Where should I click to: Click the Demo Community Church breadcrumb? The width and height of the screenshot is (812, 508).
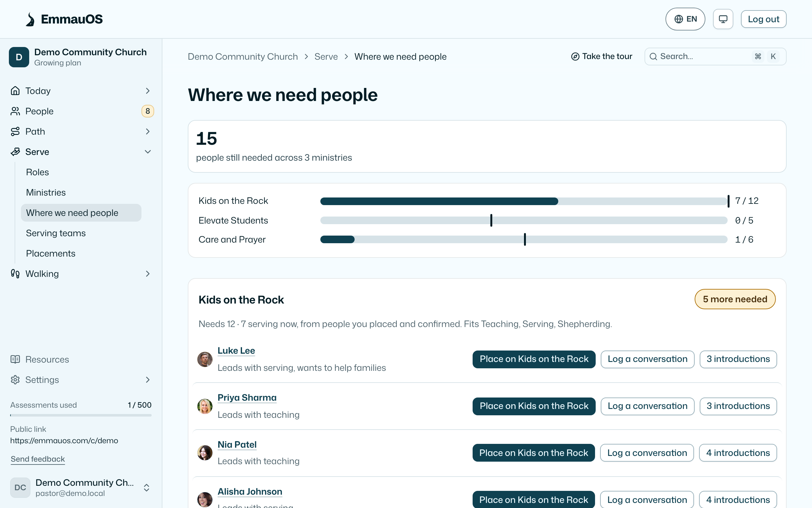coord(243,57)
